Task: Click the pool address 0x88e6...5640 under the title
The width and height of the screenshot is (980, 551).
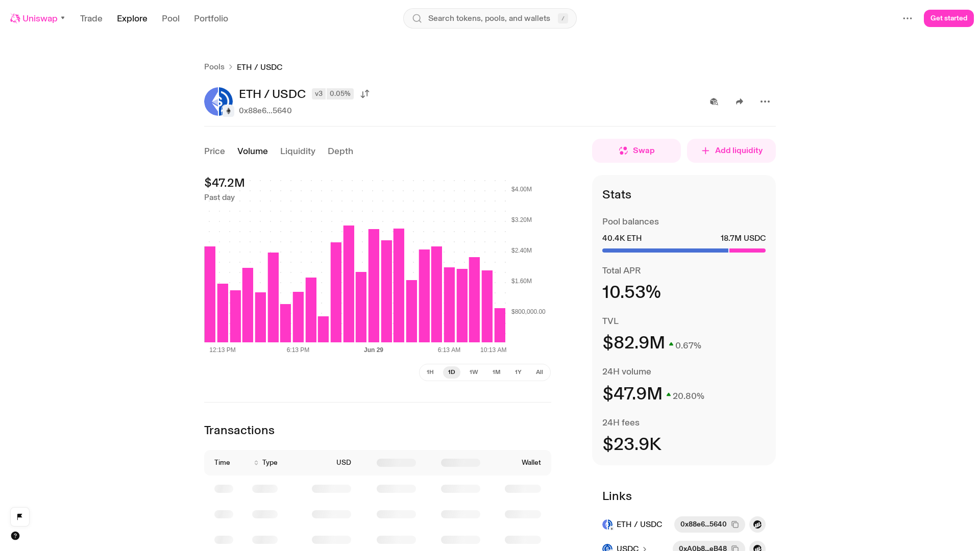Action: point(265,111)
